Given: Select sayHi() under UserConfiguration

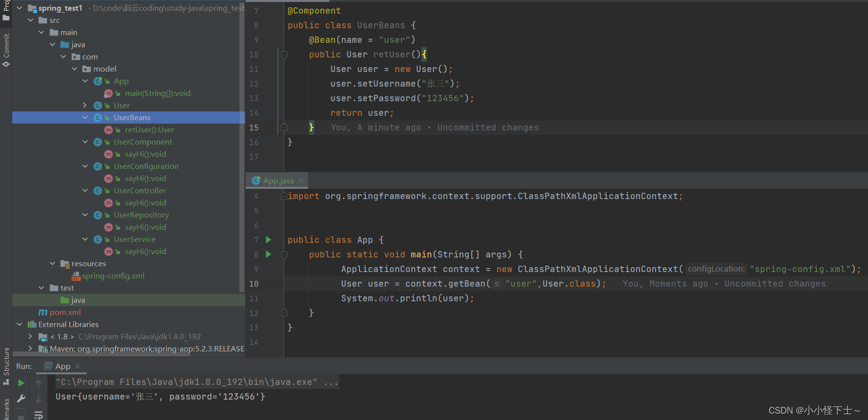Looking at the screenshot, I should (145, 179).
